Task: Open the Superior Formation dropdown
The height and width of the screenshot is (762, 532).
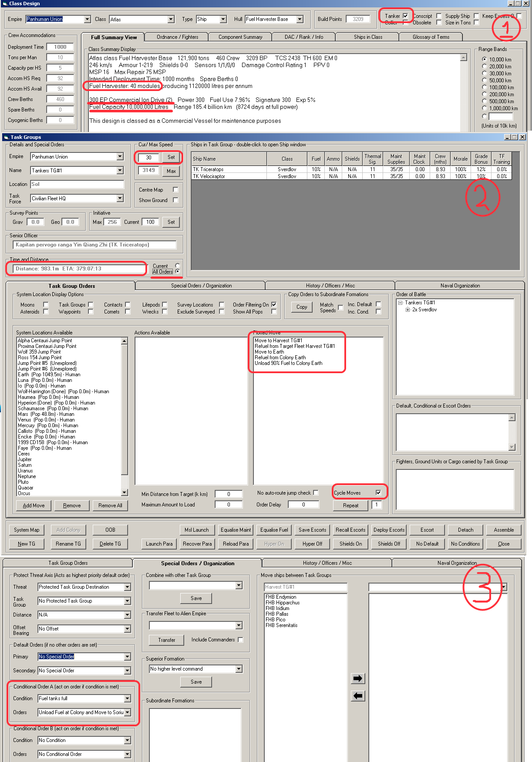Action: click(239, 669)
